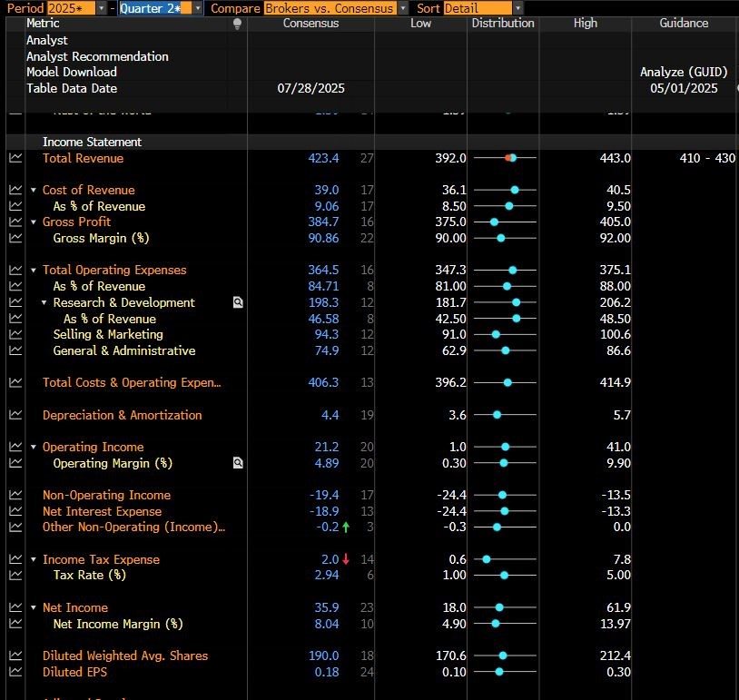Click Table Data Date value 07/28/2025
The image size is (739, 700).
tap(310, 88)
